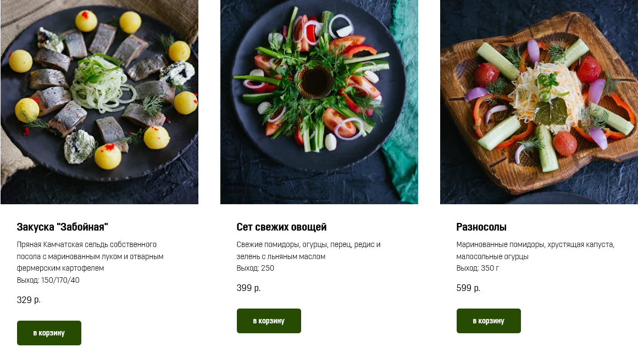Click the 399 р. price
This screenshot has width=638, height=364.
pyautogui.click(x=248, y=288)
